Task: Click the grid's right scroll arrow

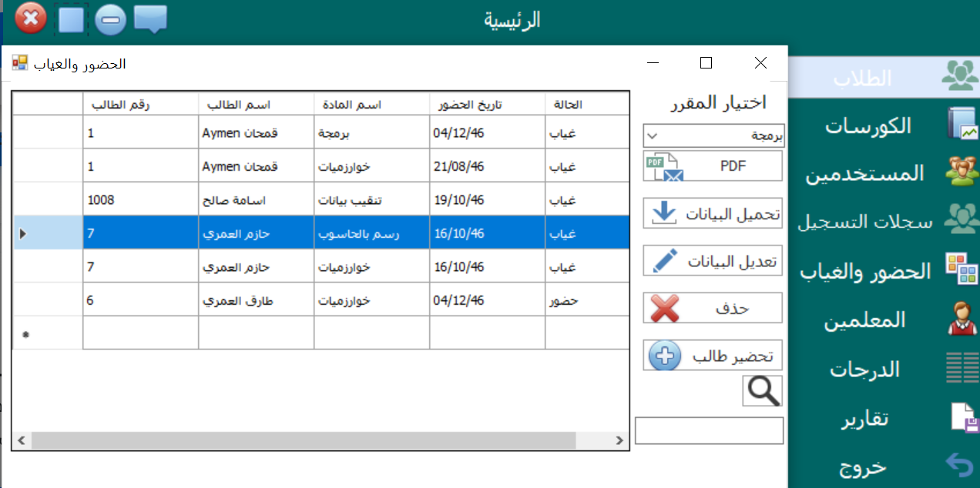Action: pos(620,440)
